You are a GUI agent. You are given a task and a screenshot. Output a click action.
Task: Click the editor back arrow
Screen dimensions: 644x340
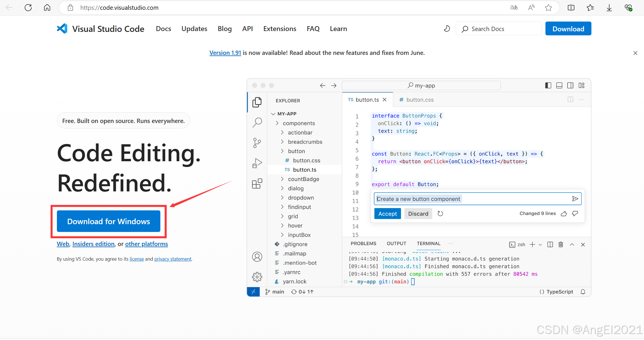point(322,85)
